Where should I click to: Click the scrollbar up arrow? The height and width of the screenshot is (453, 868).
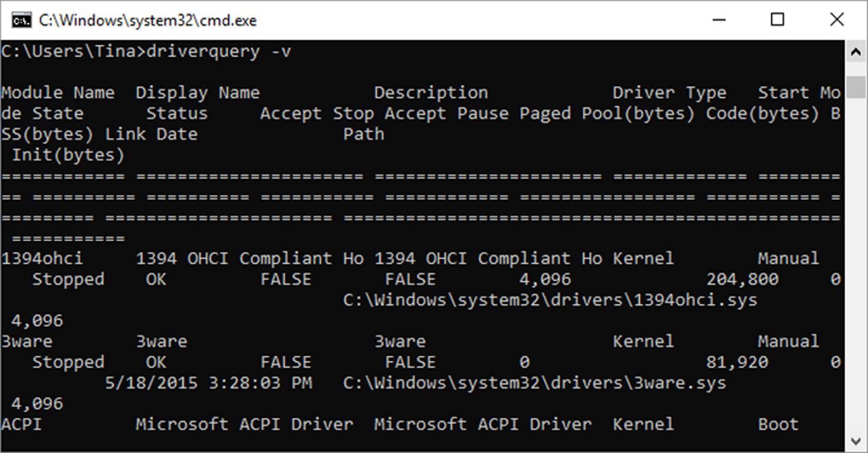[856, 51]
